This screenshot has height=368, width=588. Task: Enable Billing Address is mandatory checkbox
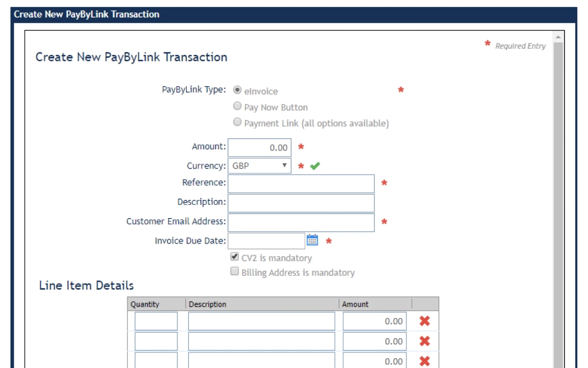235,271
